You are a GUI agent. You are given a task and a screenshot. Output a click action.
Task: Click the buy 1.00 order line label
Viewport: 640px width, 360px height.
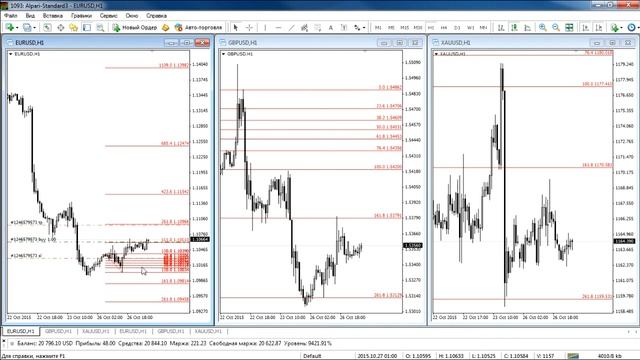33,240
